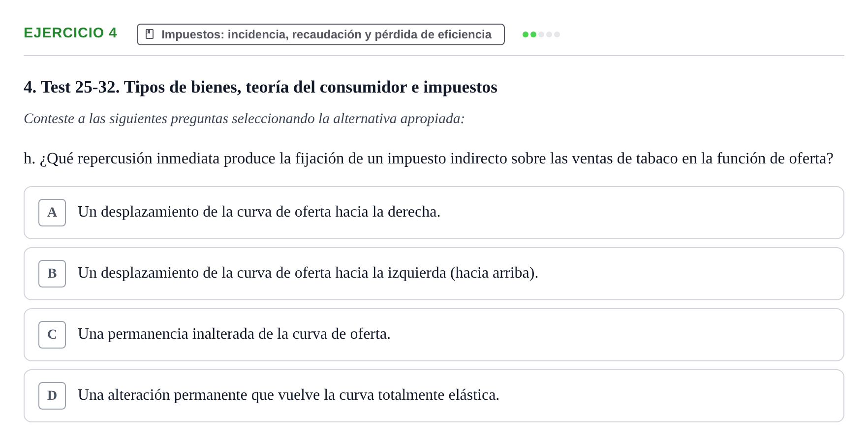The image size is (868, 447).
Task: Choose 'Una permanencia inalterada de la curva de oferta'
Action: 434,335
